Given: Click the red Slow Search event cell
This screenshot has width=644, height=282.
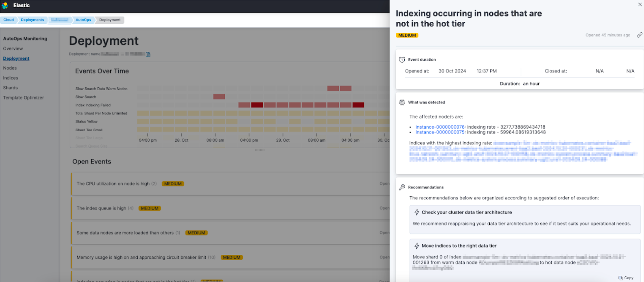Looking at the screenshot, I should tap(219, 97).
